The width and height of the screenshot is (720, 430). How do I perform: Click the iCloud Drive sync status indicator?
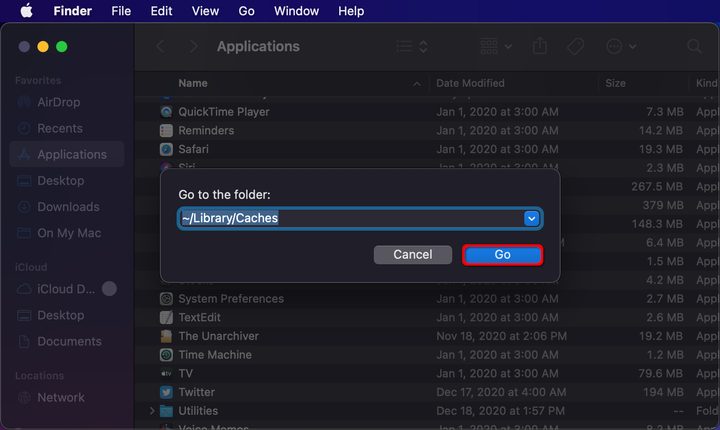109,289
